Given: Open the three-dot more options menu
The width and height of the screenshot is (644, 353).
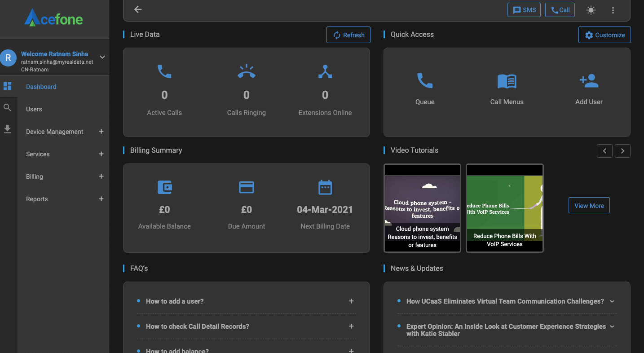Looking at the screenshot, I should (x=613, y=10).
